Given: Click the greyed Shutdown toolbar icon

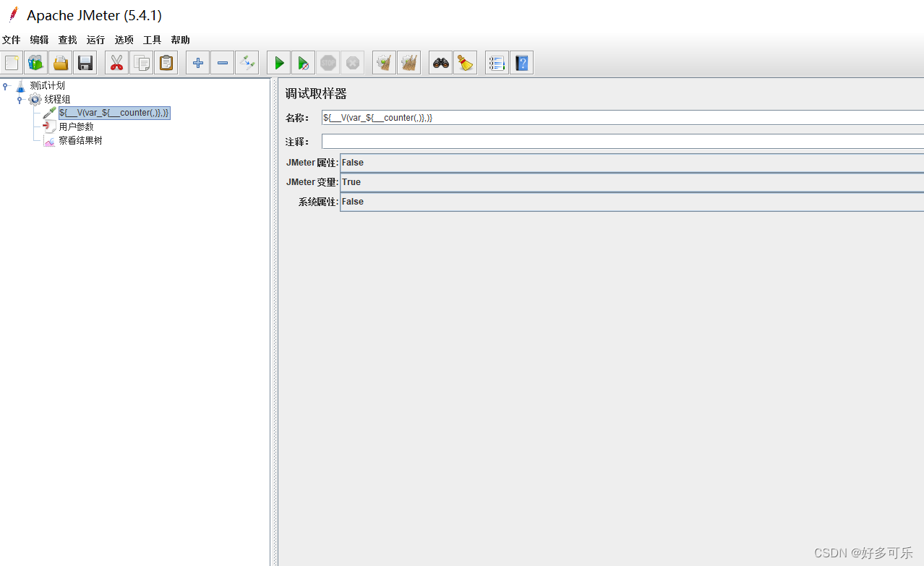Looking at the screenshot, I should tap(353, 63).
